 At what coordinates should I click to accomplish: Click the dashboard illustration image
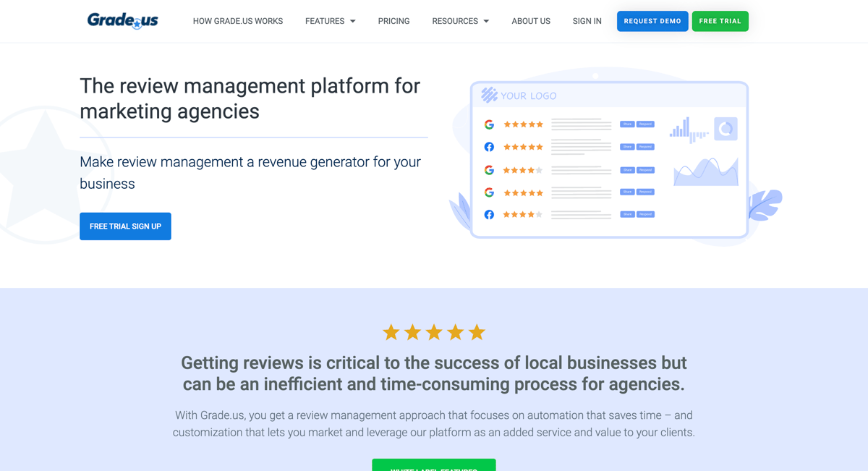(615, 156)
